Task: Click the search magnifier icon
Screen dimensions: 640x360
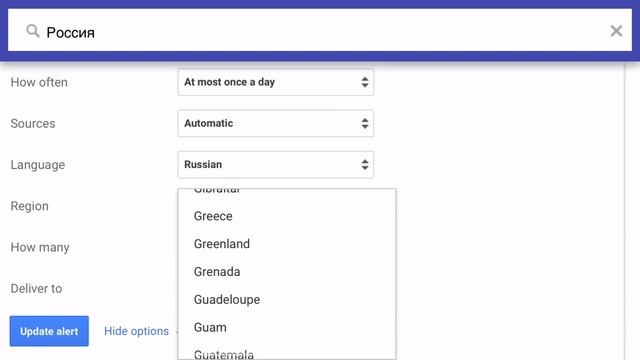Action: click(x=33, y=31)
